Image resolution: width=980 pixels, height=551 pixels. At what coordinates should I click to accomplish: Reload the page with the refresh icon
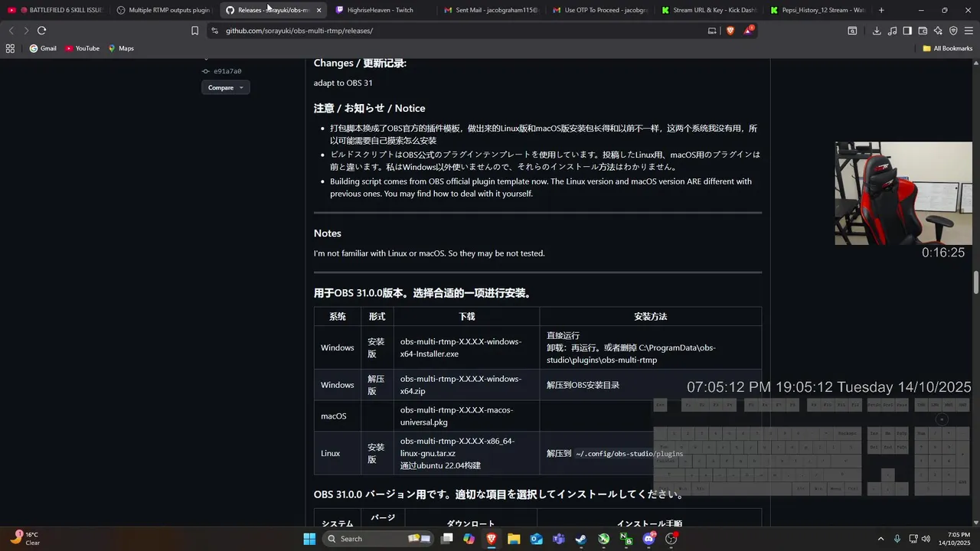(x=41, y=31)
